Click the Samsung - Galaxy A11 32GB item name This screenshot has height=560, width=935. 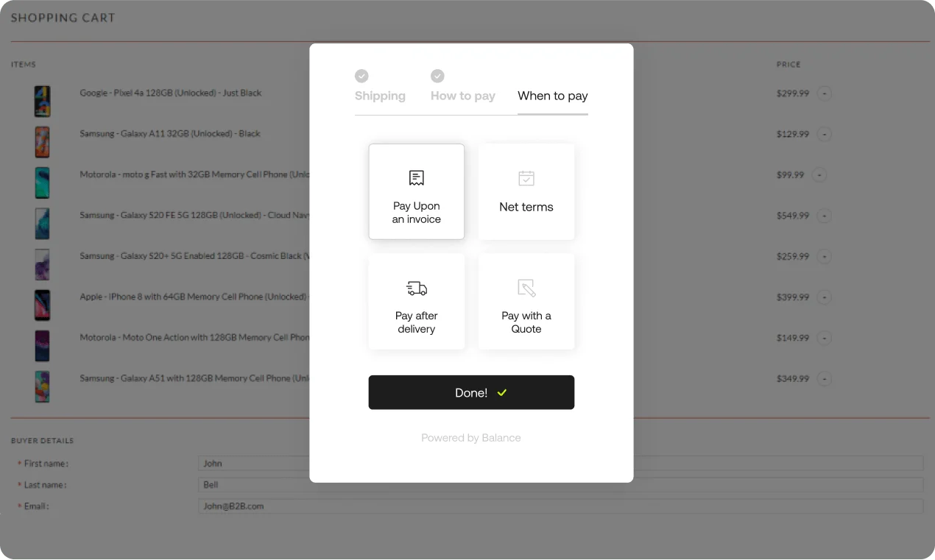[x=170, y=134]
